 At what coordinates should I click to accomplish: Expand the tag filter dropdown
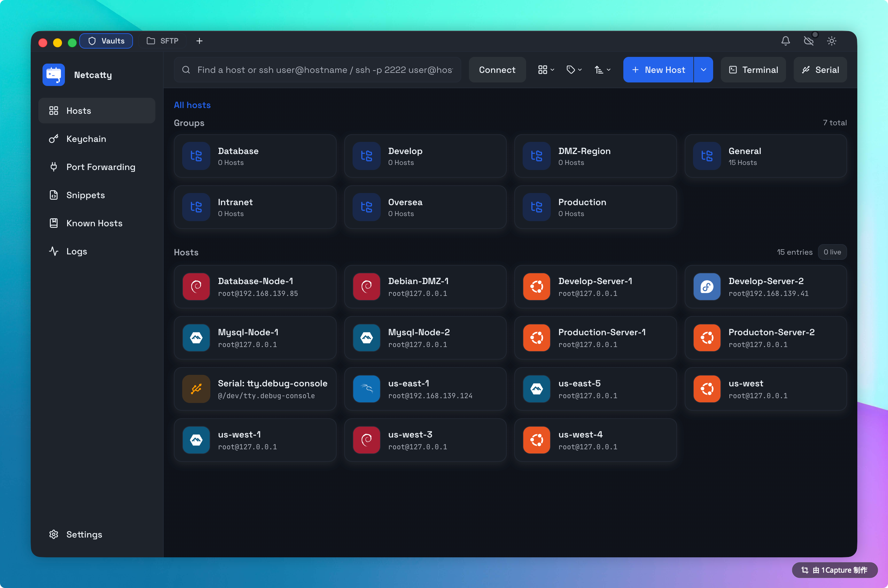[574, 70]
